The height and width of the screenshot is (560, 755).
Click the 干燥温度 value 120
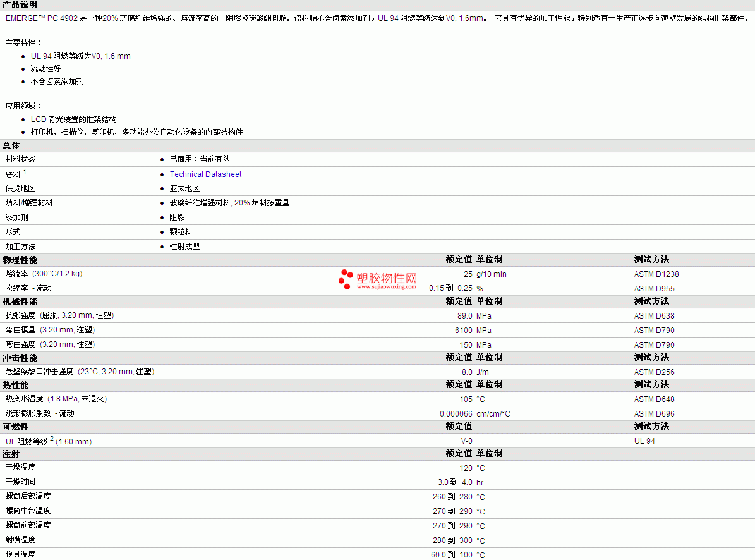(x=466, y=468)
